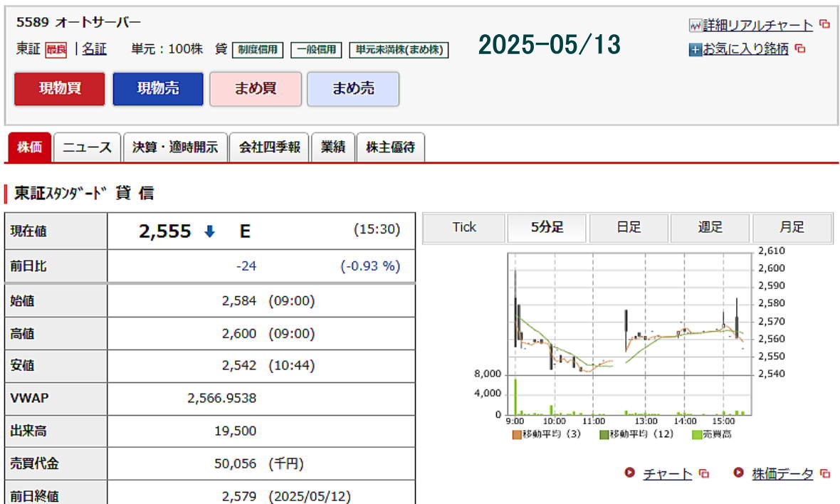Click the 優良 badge icon
The width and height of the screenshot is (840, 504).
click(56, 50)
